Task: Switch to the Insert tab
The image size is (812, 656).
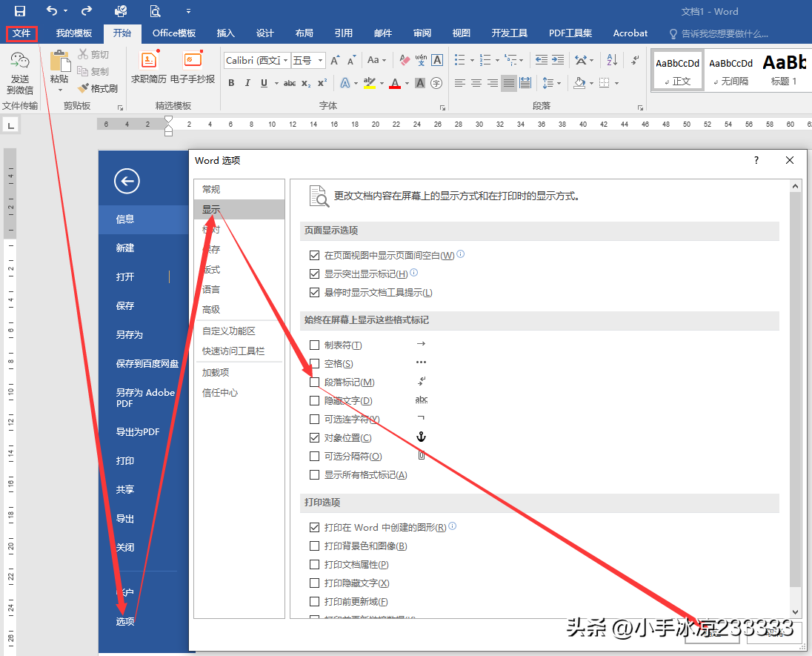Action: (225, 33)
